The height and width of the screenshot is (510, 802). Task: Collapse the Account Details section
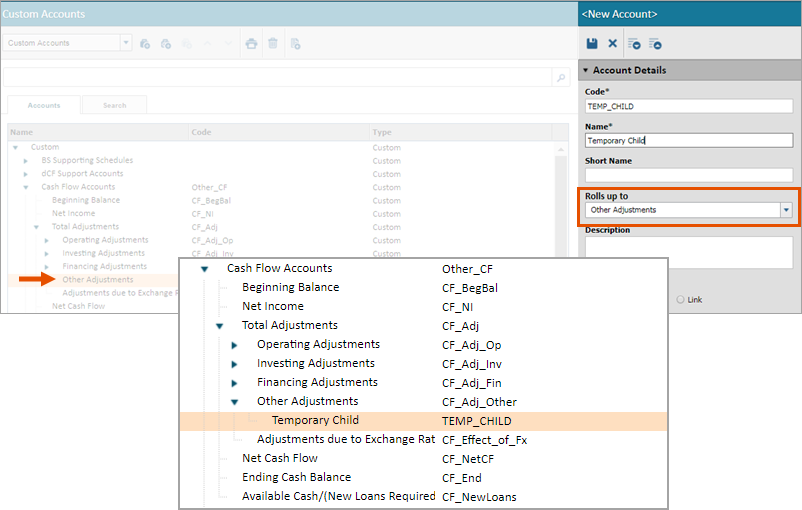(x=586, y=70)
